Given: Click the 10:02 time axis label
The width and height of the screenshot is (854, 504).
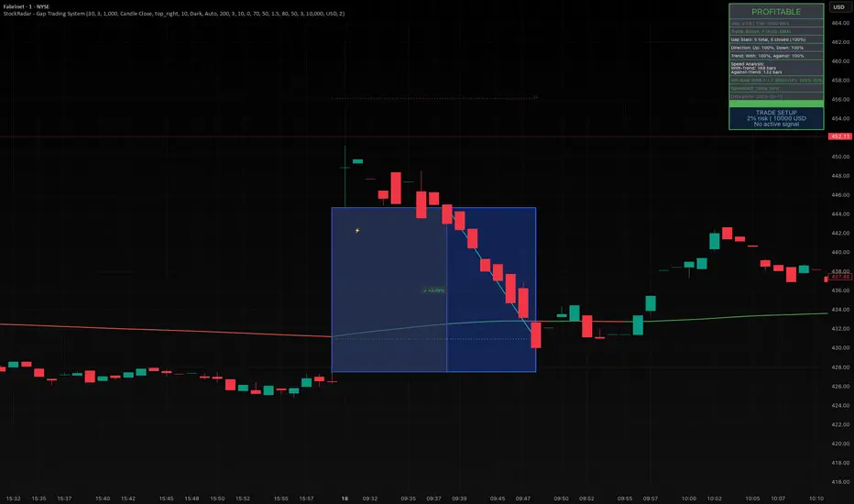Looking at the screenshot, I should click(714, 499).
